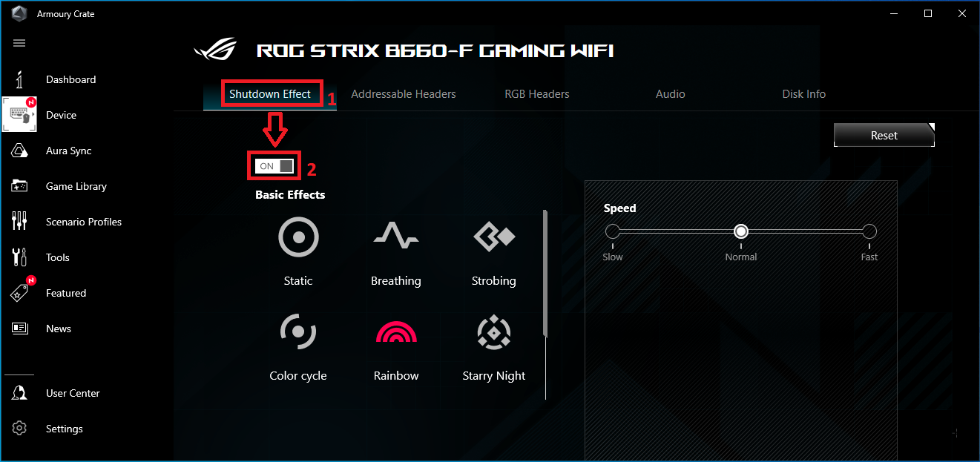Choose the Breathing effect icon
The width and height of the screenshot is (980, 462).
[x=395, y=237]
